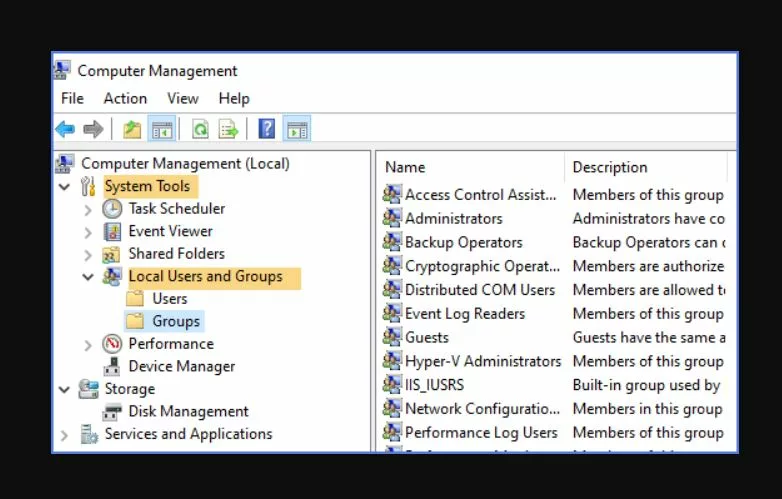Open the Help menu
This screenshot has height=499, width=782.
tap(234, 98)
